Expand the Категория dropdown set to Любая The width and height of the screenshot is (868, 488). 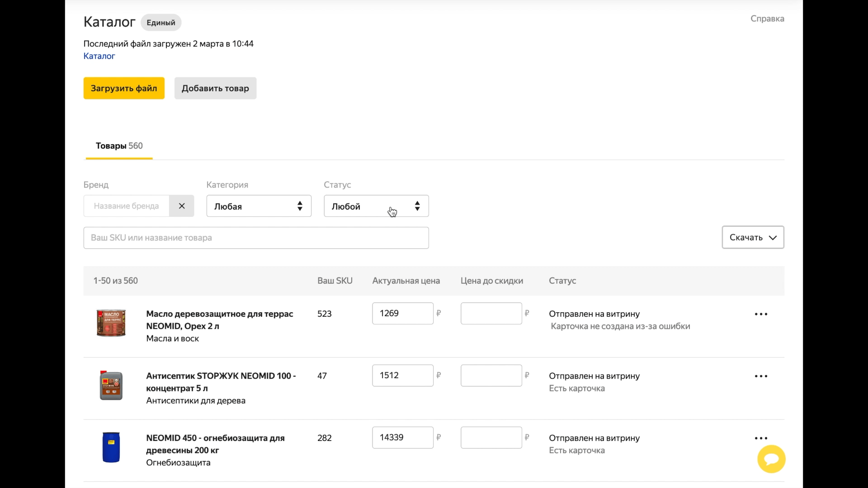tap(259, 206)
